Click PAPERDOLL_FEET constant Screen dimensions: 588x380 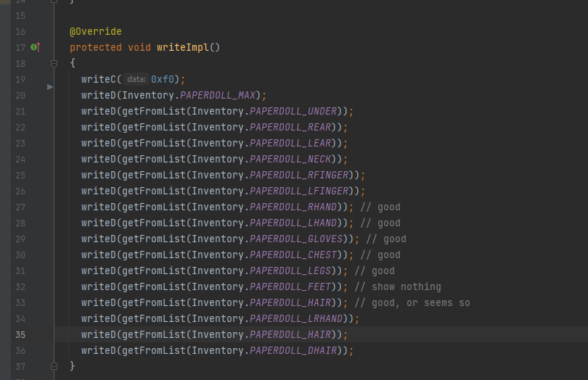click(x=290, y=286)
